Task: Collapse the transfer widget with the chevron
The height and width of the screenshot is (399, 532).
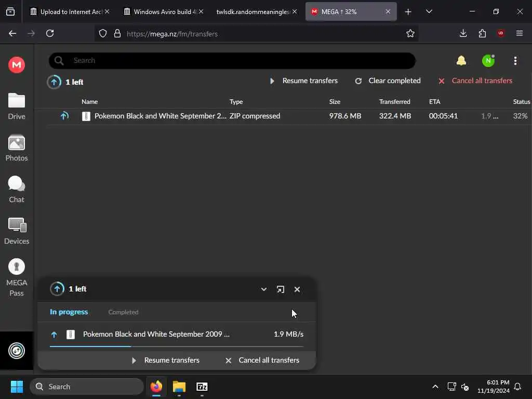Action: [263, 289]
